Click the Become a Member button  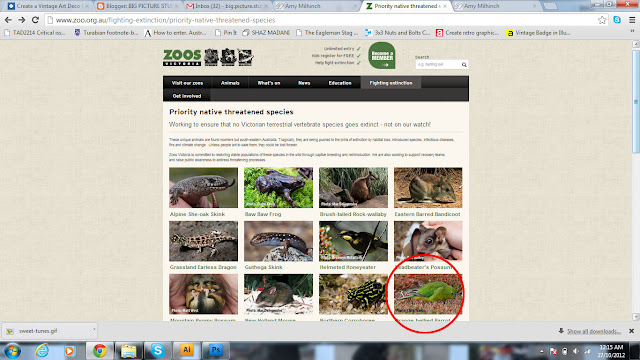(x=382, y=56)
